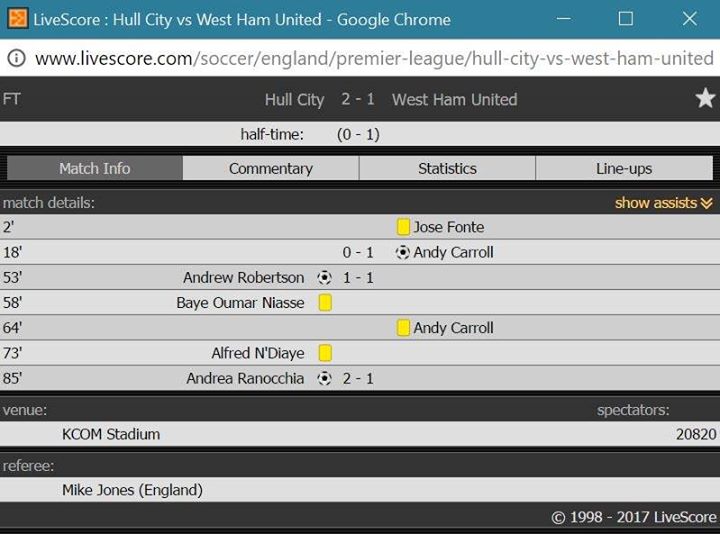
Task: Click the Hull City team name
Action: click(294, 100)
